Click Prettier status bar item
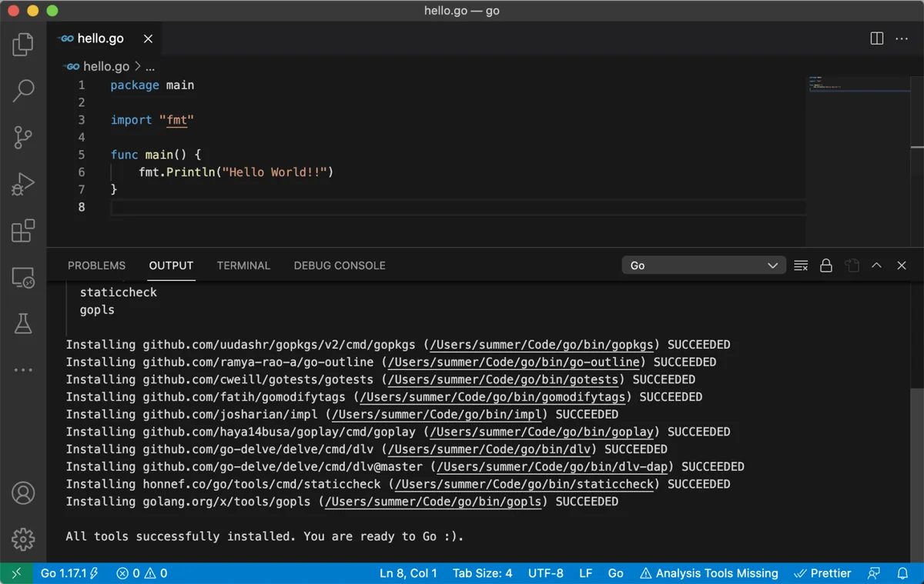The image size is (924, 584). [823, 573]
